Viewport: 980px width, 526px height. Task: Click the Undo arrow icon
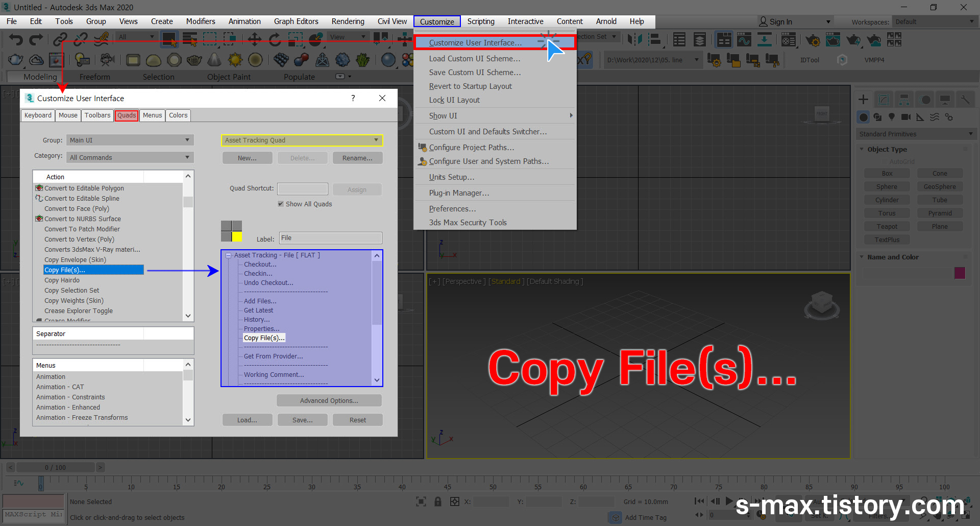16,39
